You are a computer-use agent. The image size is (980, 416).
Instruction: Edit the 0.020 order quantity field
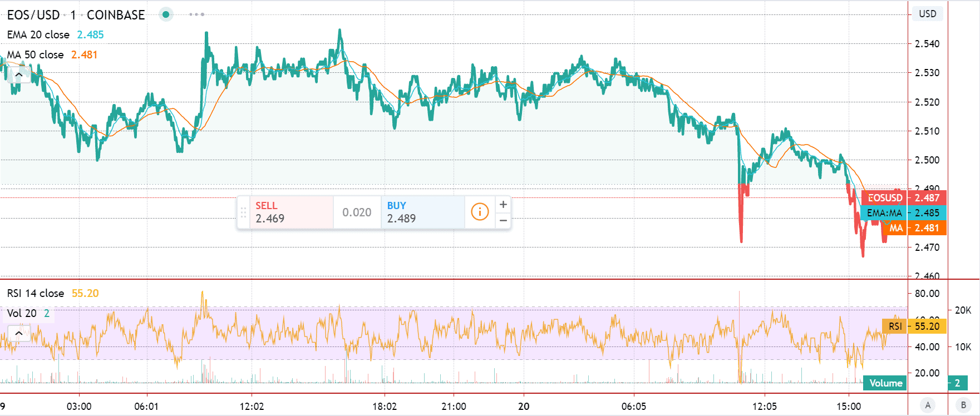pyautogui.click(x=357, y=212)
